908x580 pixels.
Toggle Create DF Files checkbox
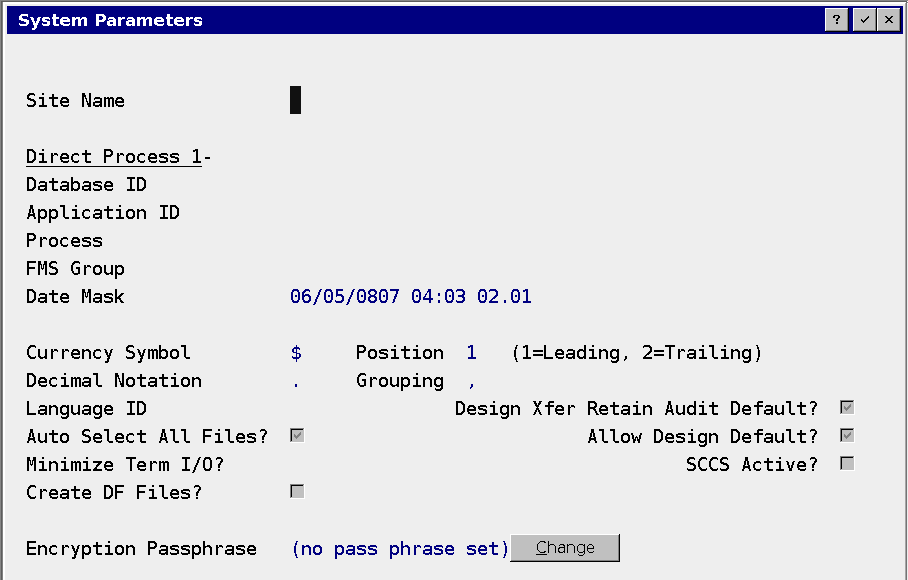click(x=297, y=491)
